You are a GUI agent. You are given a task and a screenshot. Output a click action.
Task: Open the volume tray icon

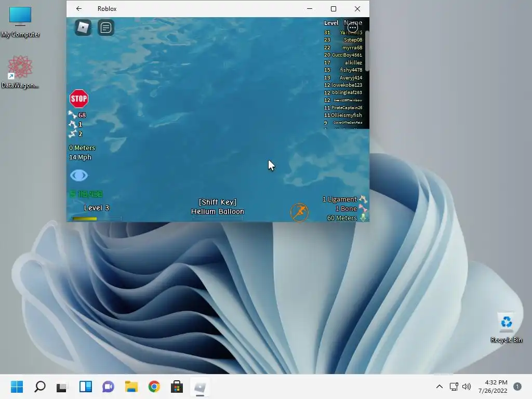tap(467, 387)
